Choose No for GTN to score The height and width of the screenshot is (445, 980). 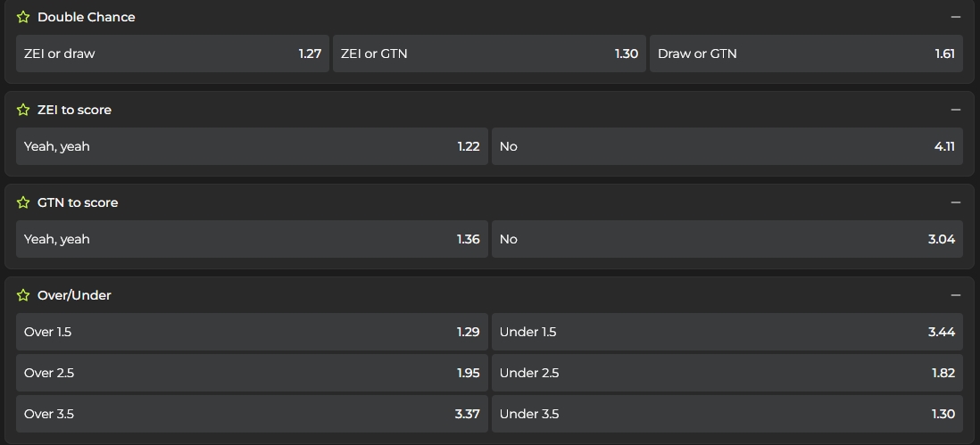(727, 239)
